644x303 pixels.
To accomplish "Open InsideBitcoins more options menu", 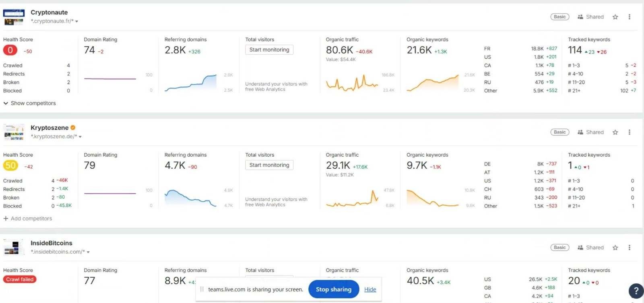I will (630, 248).
